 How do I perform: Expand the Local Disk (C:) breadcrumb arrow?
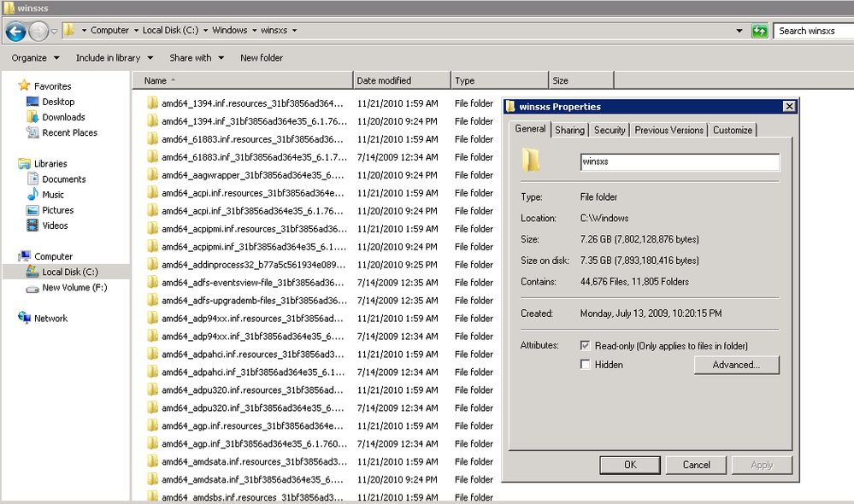tap(205, 31)
